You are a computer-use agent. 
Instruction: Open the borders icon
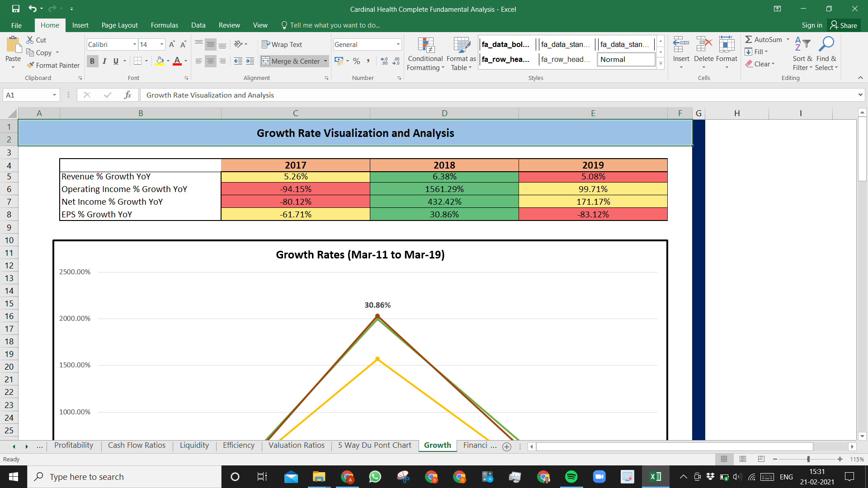pos(138,61)
